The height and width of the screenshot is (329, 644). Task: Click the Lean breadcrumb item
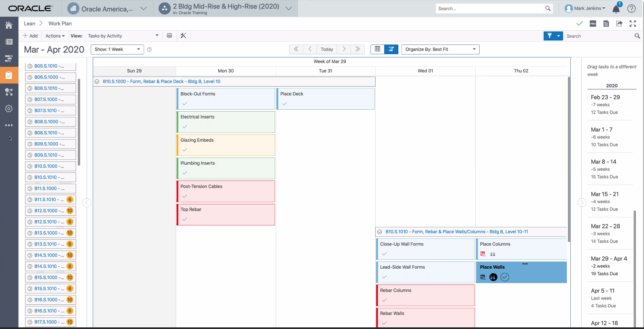point(30,23)
